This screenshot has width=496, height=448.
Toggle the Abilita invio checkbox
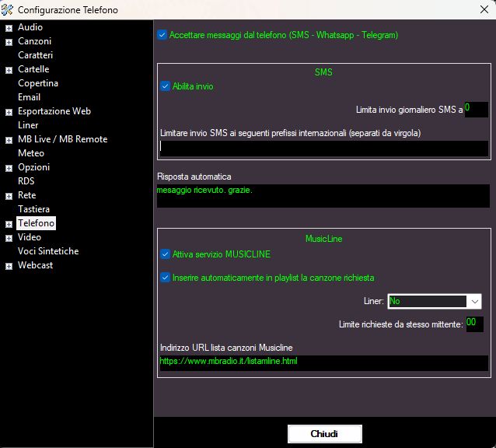click(x=165, y=86)
